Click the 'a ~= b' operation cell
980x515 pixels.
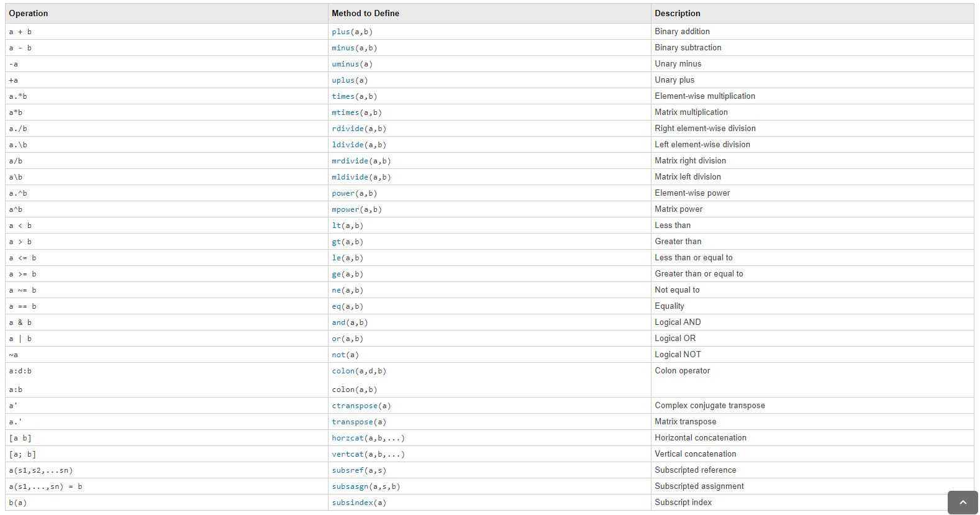pos(166,290)
